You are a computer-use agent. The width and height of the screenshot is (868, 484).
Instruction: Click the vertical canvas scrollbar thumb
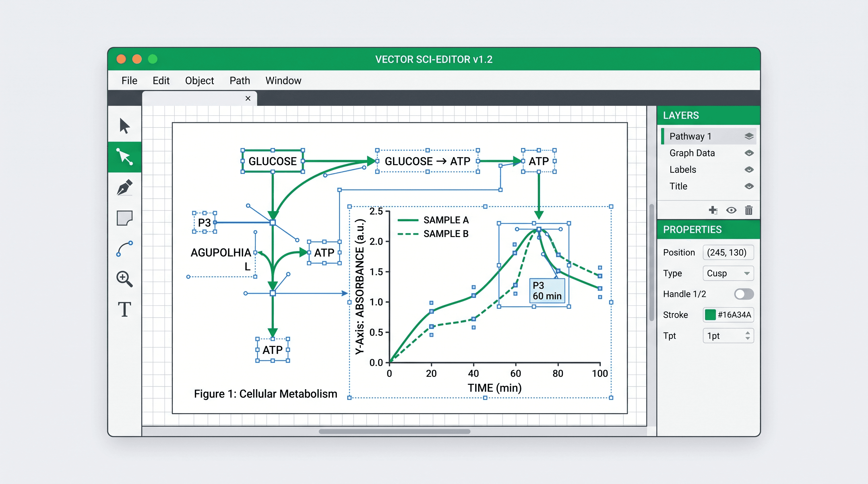[652, 262]
